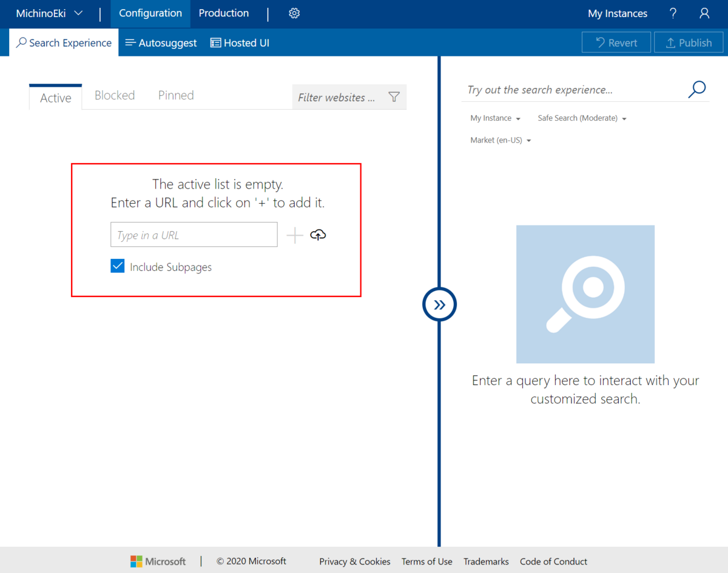Click the Microsoft logo in footer

click(158, 561)
